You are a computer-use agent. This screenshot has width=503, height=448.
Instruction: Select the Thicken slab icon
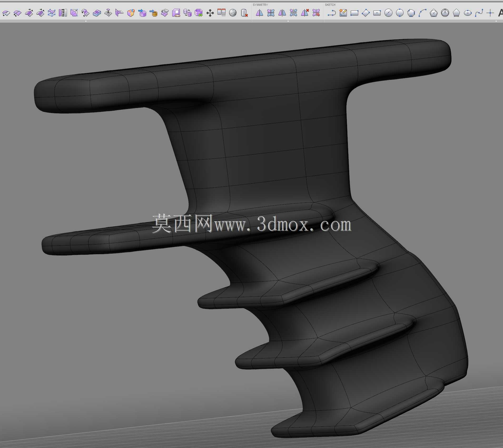point(97,13)
